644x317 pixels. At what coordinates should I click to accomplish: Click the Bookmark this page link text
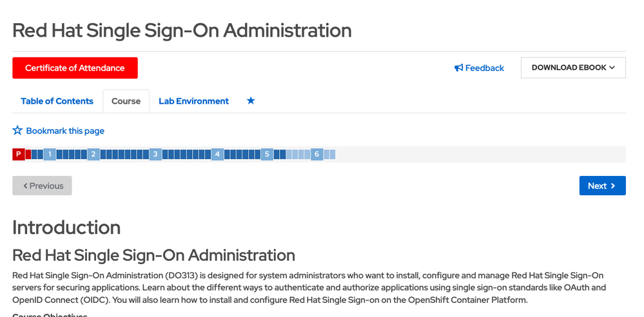65,131
